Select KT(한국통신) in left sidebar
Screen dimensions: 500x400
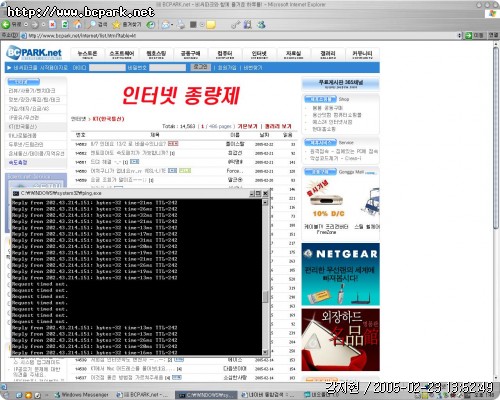point(23,127)
